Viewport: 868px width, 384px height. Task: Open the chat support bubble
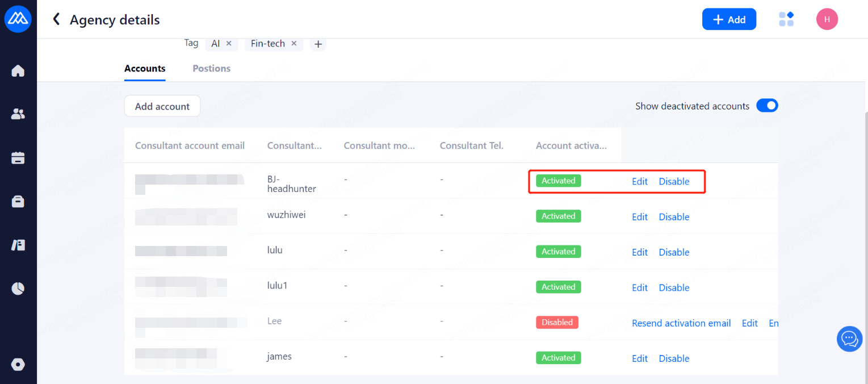click(x=849, y=339)
